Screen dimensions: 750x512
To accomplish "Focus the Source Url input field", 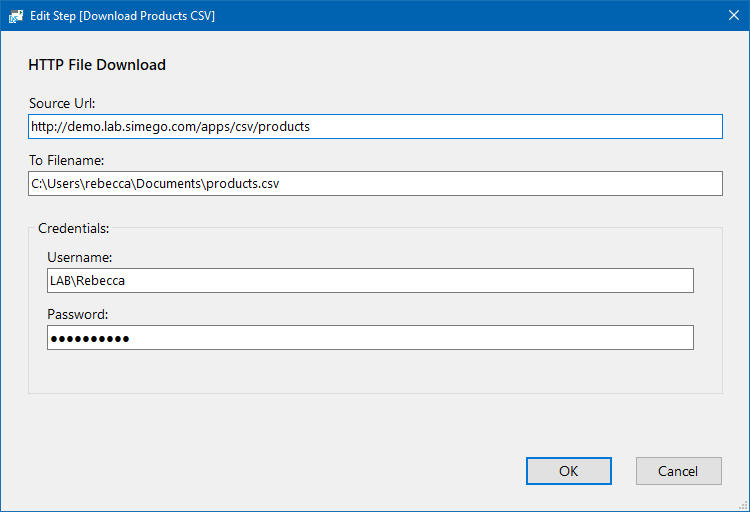I will [375, 126].
